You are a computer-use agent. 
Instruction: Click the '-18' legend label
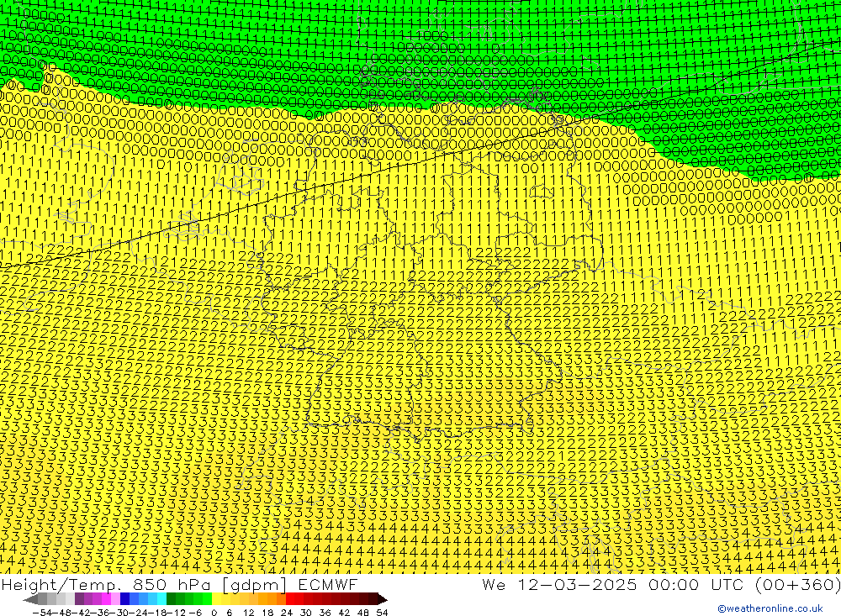point(158,613)
